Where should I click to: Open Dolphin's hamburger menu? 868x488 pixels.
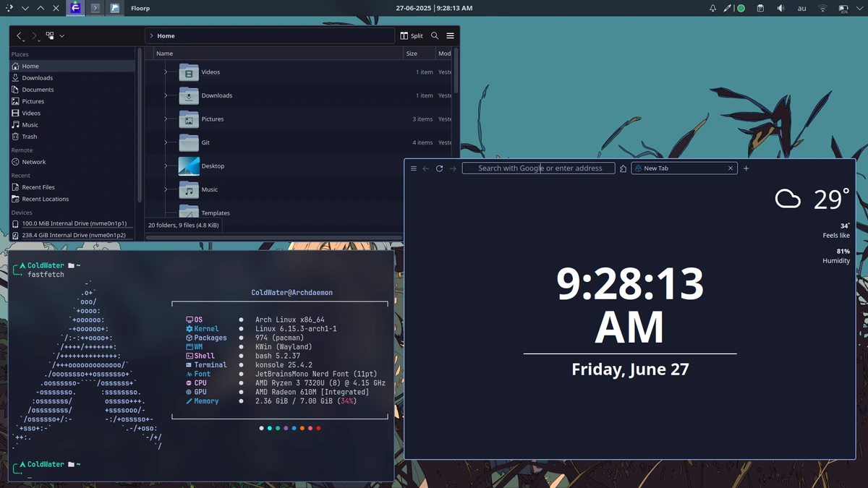[450, 35]
